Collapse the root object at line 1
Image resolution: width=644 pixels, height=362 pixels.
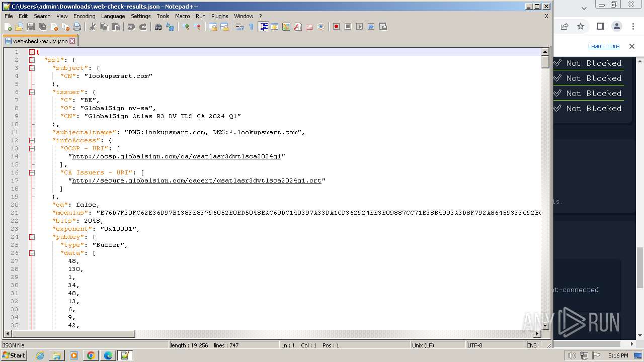[x=32, y=52]
